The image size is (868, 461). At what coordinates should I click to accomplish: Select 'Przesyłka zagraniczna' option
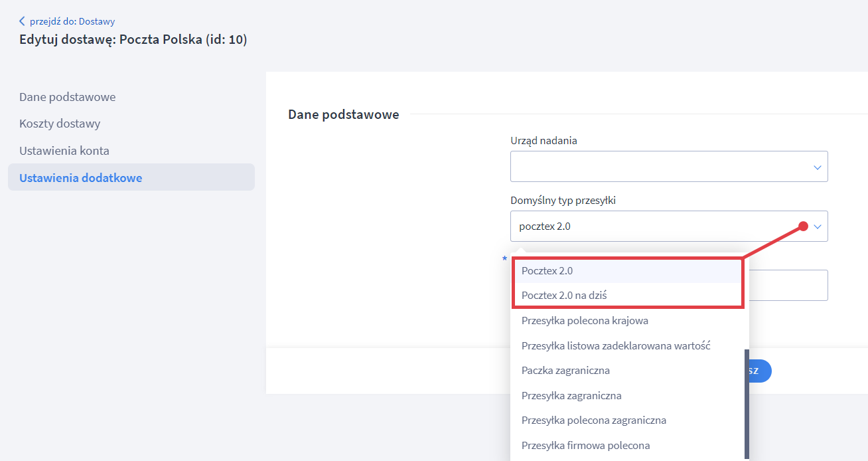pyautogui.click(x=630, y=395)
